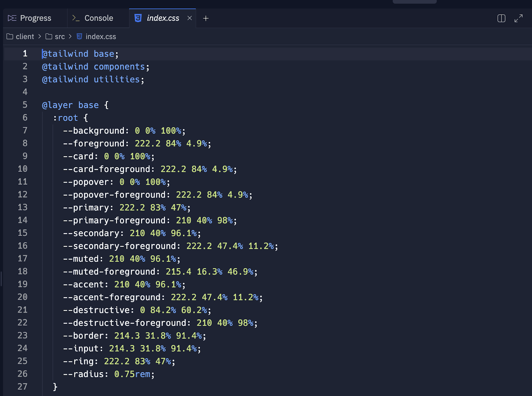The width and height of the screenshot is (532, 396).
Task: Click '--muted:' property text
Action: click(83, 259)
